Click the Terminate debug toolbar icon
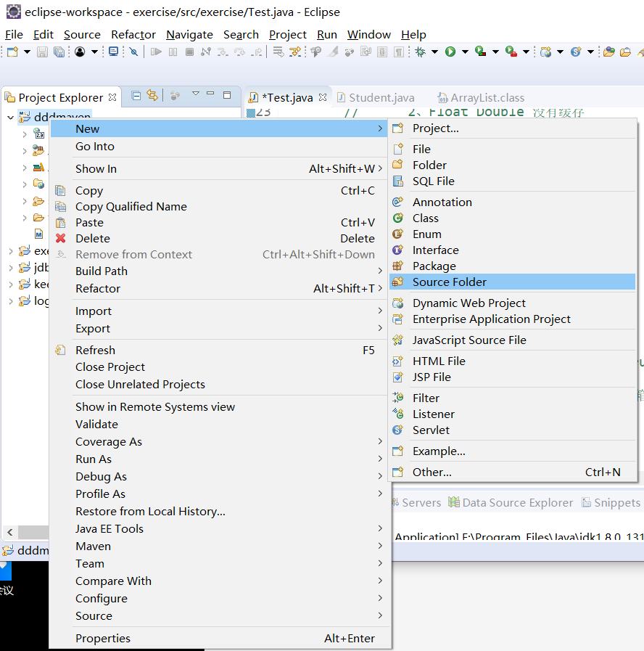 coord(189,52)
